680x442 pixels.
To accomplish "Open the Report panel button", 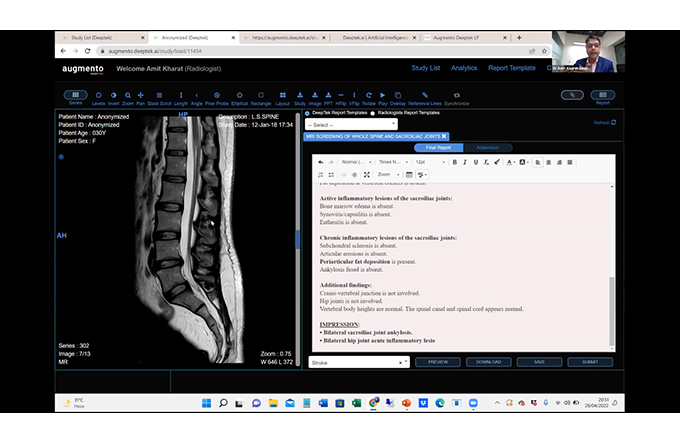I will coord(603,95).
